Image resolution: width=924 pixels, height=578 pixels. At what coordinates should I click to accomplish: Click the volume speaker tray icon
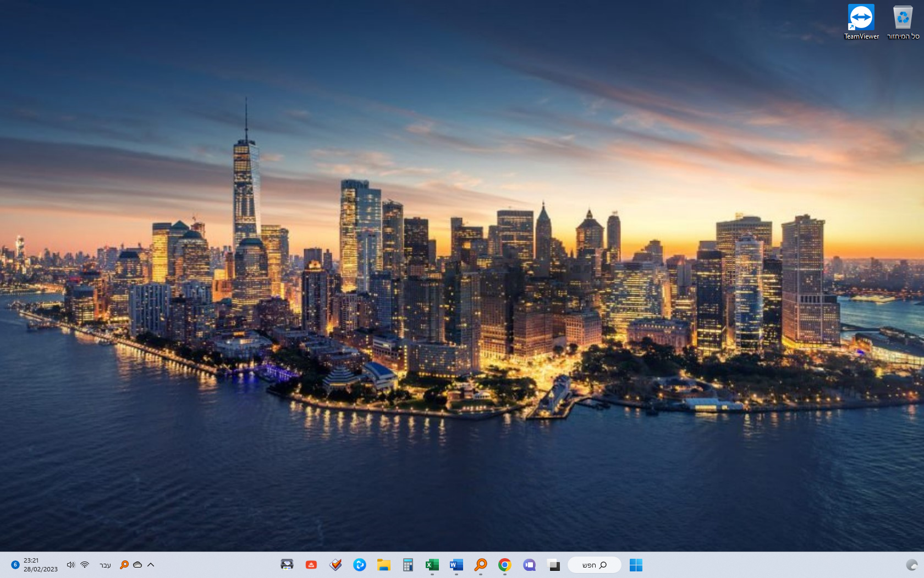71,565
